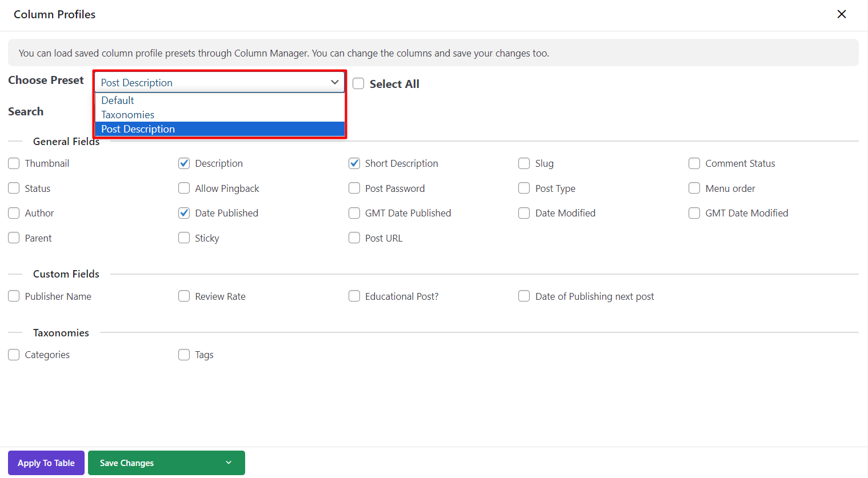Click the Apply To Table button
The width and height of the screenshot is (868, 478).
[46, 463]
